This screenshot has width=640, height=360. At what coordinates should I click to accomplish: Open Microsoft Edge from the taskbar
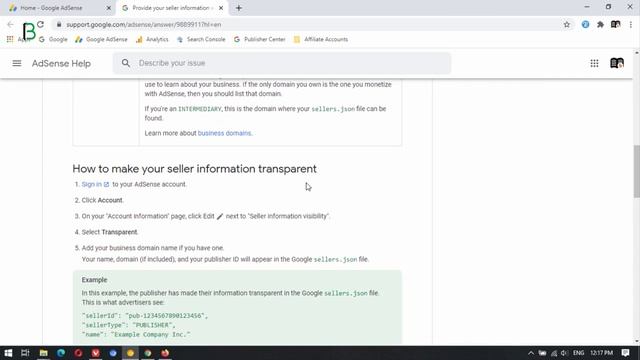click(61, 353)
